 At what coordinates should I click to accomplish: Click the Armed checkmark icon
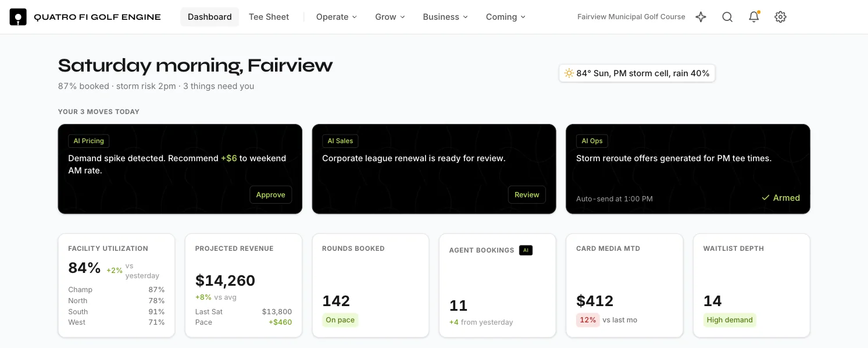766,198
